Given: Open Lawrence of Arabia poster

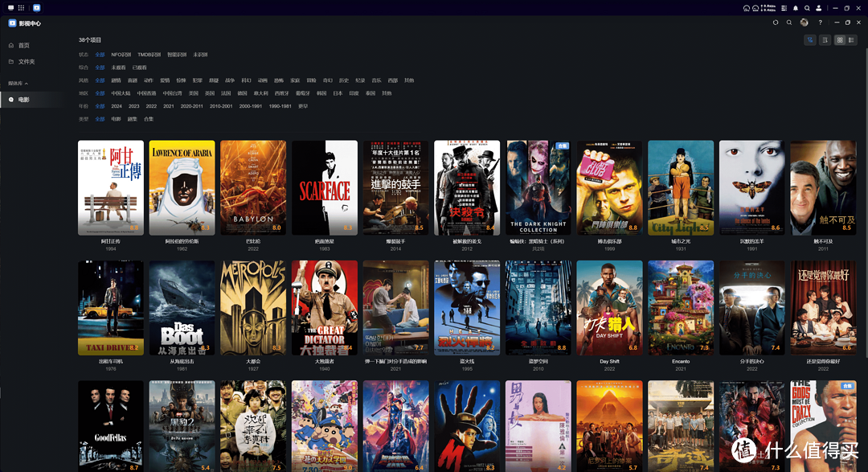Looking at the screenshot, I should (182, 188).
